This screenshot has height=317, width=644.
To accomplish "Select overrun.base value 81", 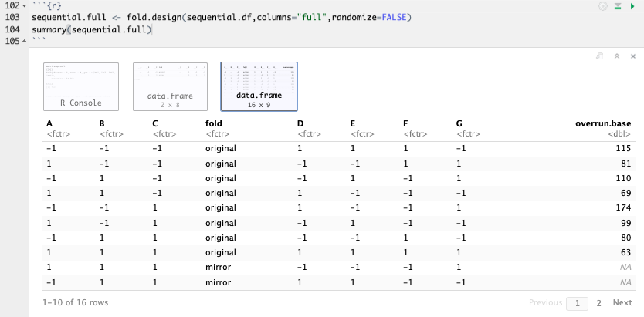I will tap(626, 164).
